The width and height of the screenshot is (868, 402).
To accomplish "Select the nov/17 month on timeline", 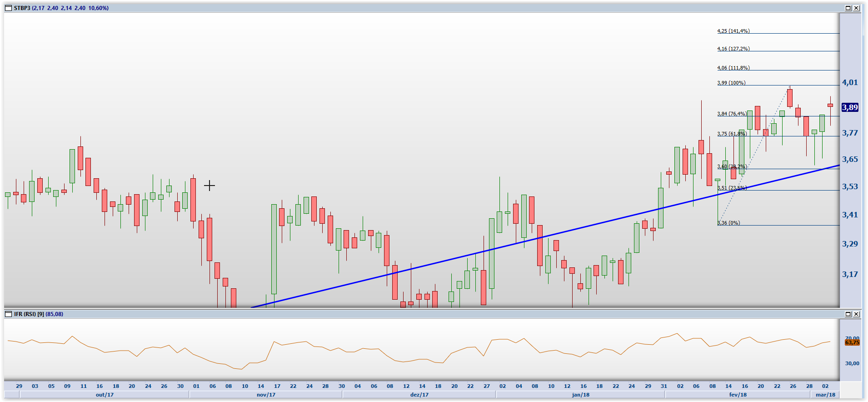I will click(266, 395).
